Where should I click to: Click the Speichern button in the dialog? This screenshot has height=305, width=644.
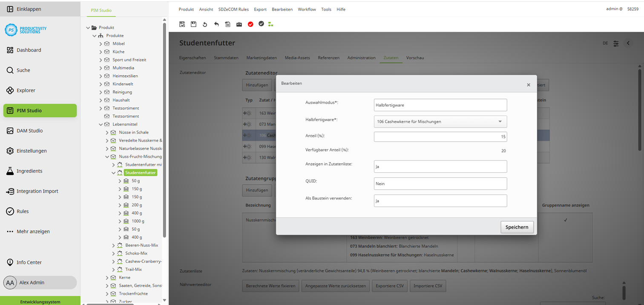click(517, 227)
